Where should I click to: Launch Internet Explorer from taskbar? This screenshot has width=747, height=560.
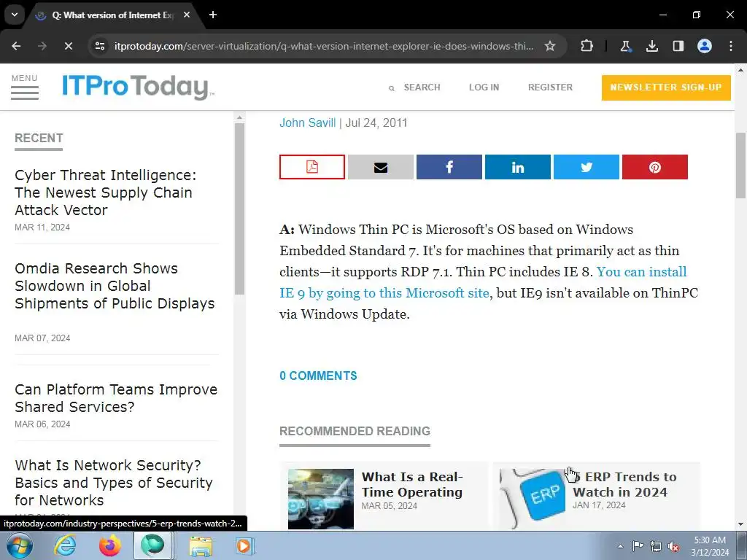point(65,545)
